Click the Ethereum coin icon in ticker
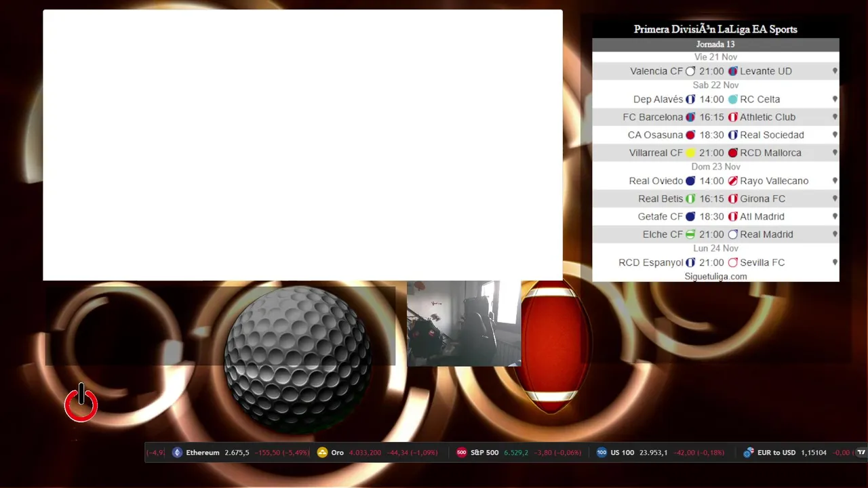 177,452
